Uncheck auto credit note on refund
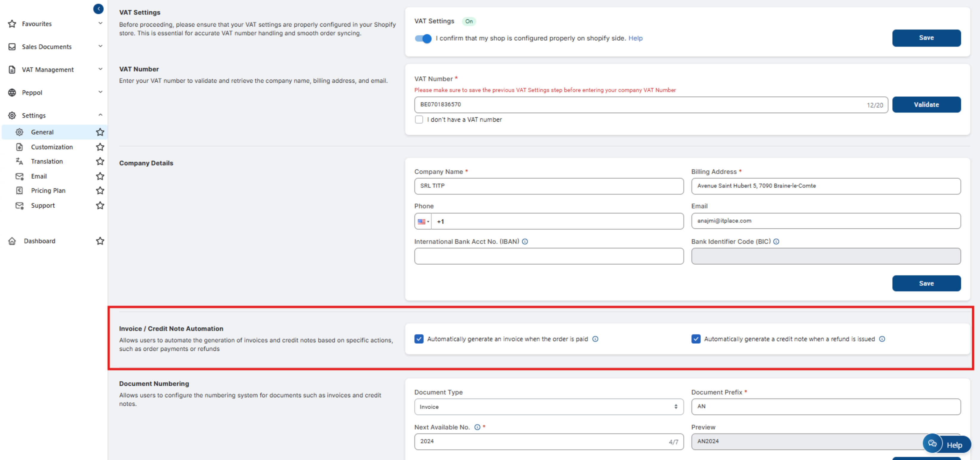Screen dimensions: 980x460 click(696, 339)
